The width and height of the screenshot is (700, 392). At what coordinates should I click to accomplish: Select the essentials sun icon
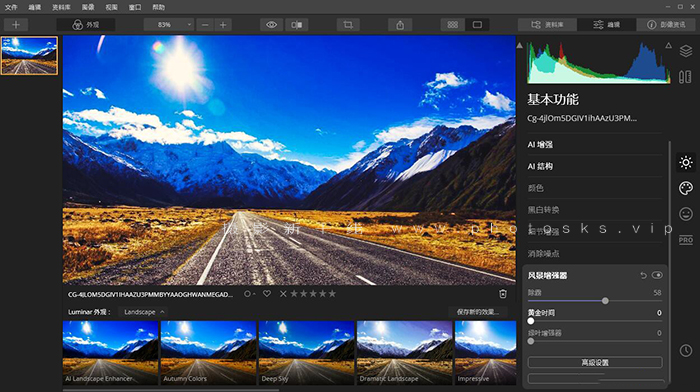[x=686, y=163]
